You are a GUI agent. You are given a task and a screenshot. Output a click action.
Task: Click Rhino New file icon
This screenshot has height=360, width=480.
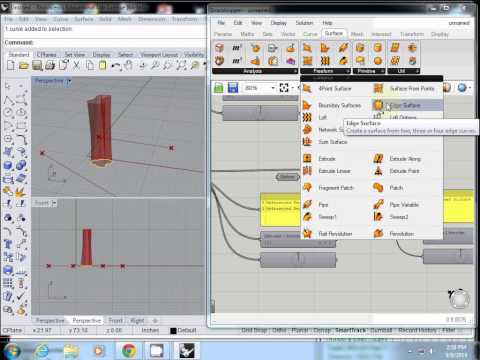pos(11,65)
